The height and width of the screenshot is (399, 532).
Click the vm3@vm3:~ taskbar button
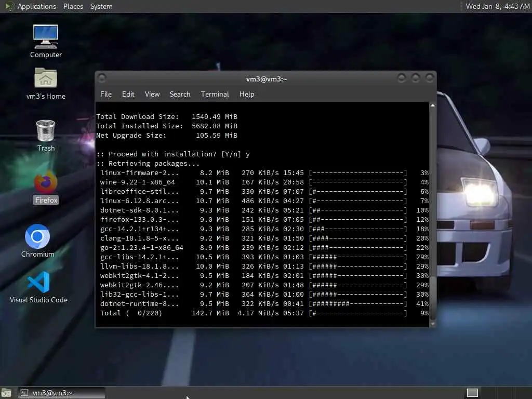(x=61, y=393)
